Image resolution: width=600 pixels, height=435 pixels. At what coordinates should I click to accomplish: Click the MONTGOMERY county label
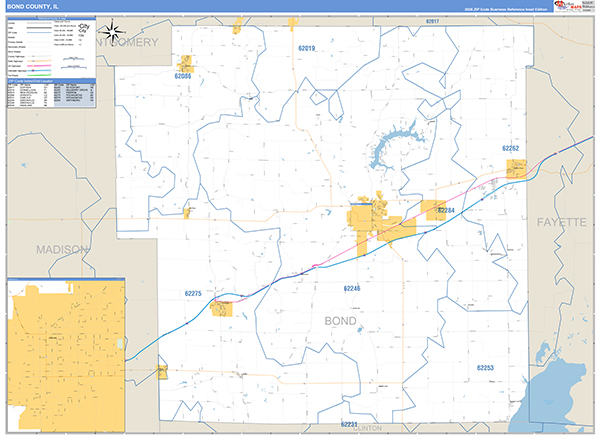(127, 42)
